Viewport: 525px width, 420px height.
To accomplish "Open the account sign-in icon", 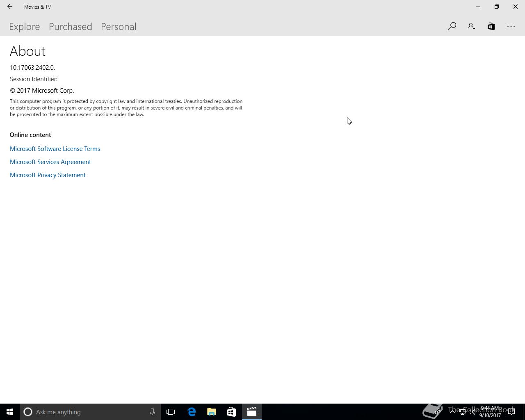I will click(x=472, y=26).
